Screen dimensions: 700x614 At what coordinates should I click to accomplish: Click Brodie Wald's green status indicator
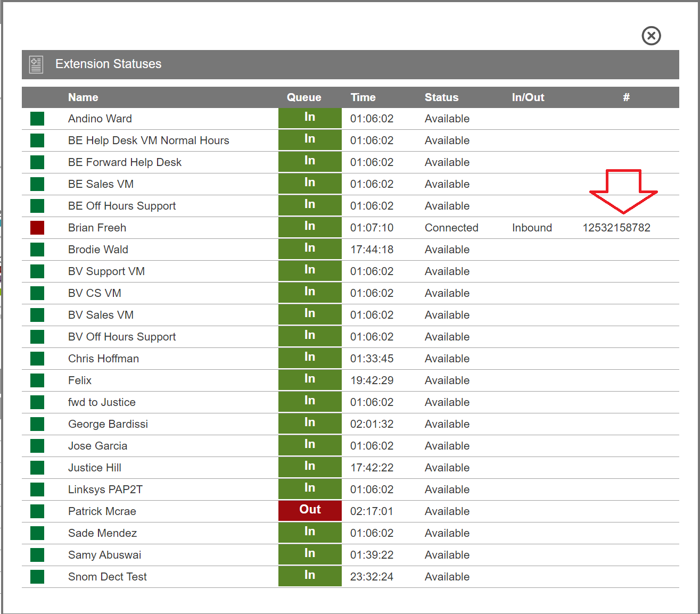[37, 250]
